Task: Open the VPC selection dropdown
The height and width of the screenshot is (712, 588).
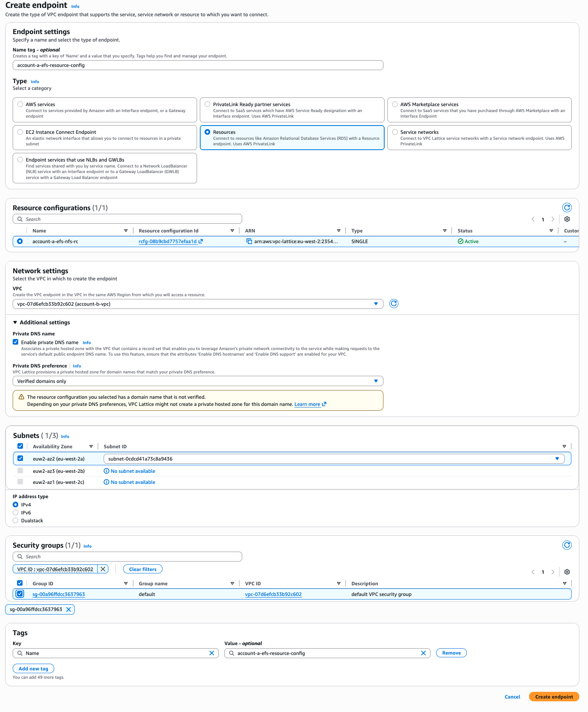Action: coord(198,304)
